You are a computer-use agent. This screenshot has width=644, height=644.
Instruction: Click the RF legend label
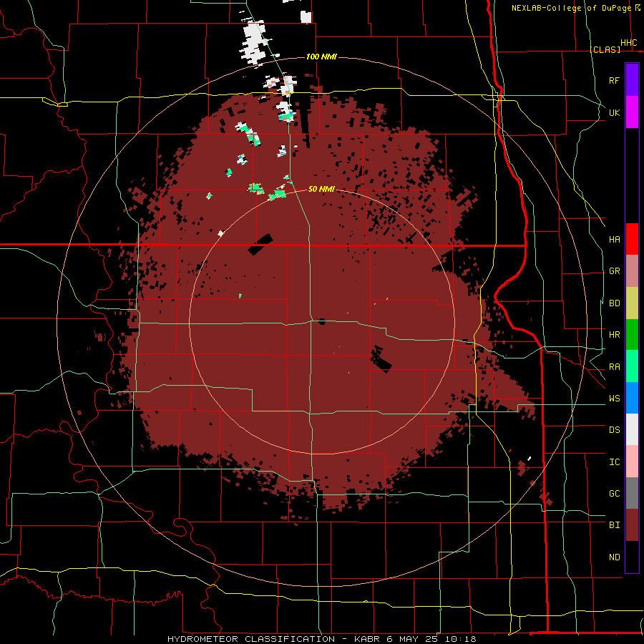click(614, 80)
